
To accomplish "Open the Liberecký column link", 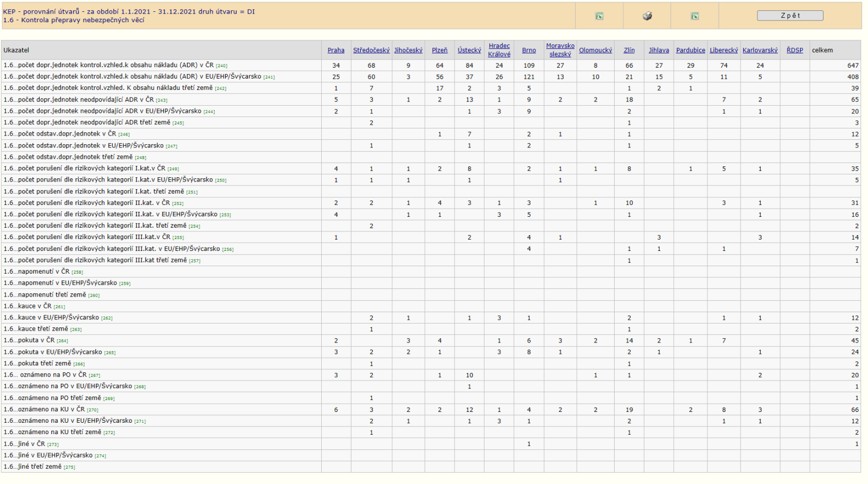I will coord(724,50).
